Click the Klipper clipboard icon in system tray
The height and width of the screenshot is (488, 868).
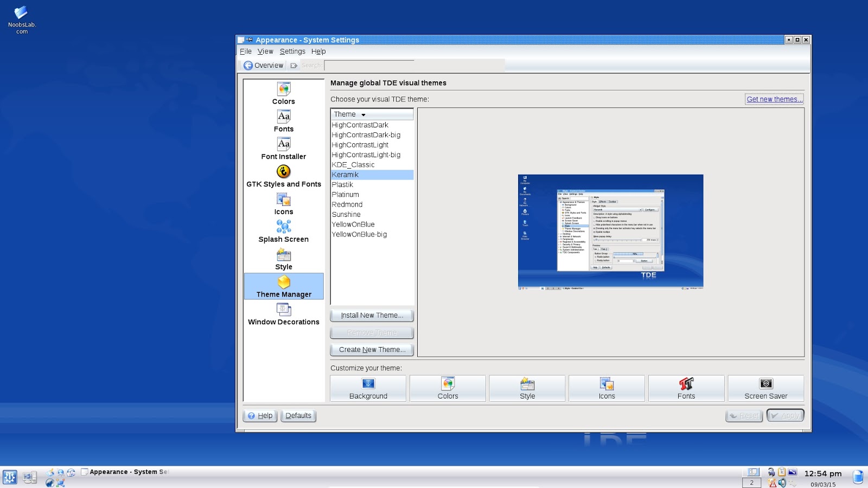point(782,472)
